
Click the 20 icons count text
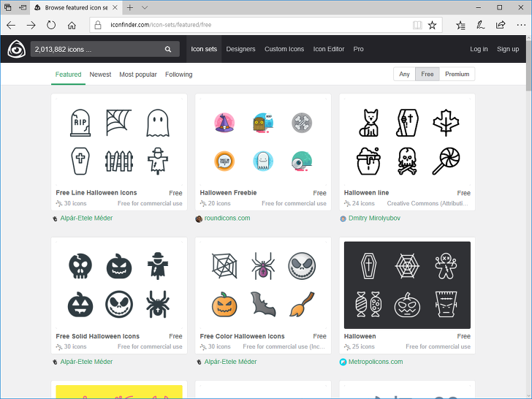point(219,203)
